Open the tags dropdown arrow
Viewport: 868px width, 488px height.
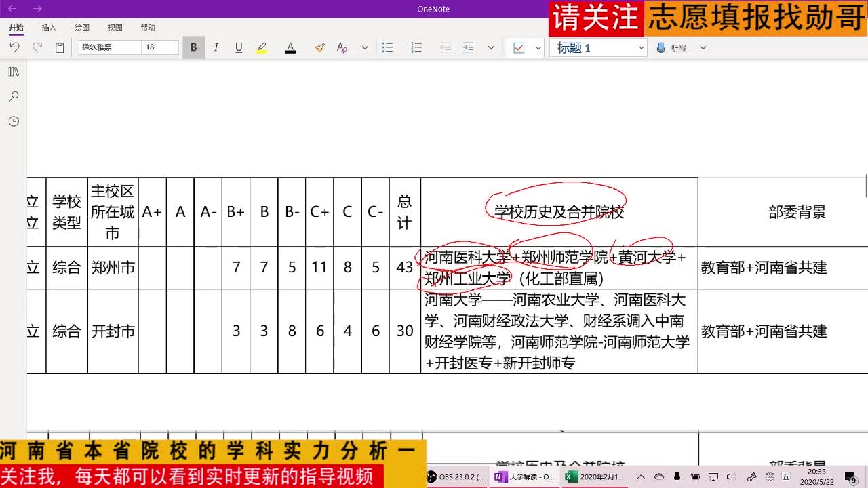538,48
